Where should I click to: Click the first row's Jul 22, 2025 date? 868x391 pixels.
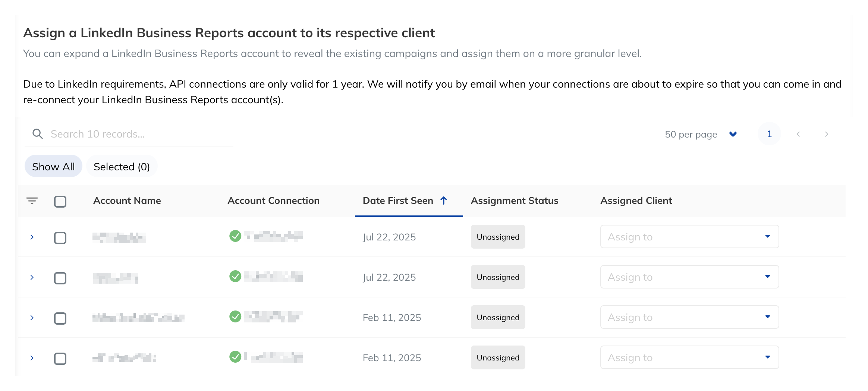pyautogui.click(x=389, y=237)
